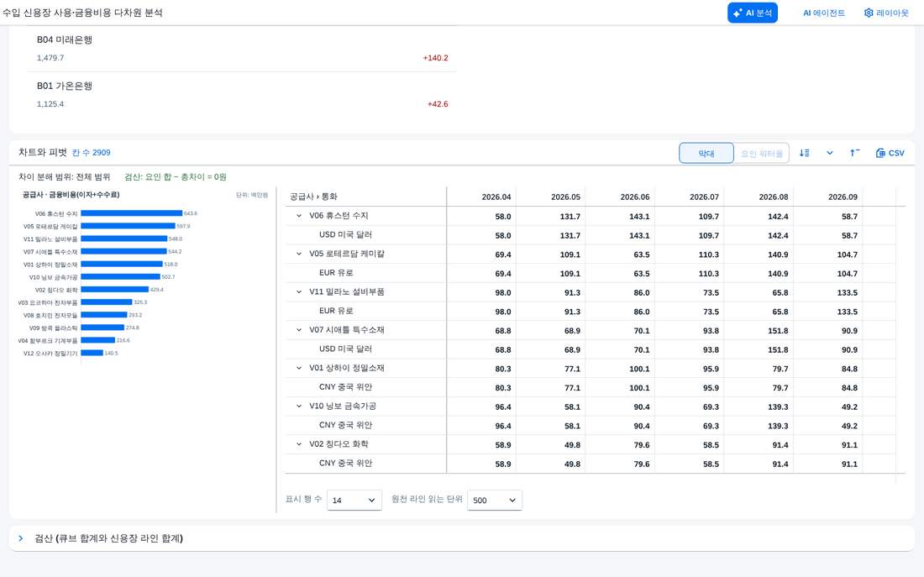Switch to 요인 워터폴 chart mode
Image resolution: width=924 pixels, height=577 pixels.
click(x=761, y=153)
